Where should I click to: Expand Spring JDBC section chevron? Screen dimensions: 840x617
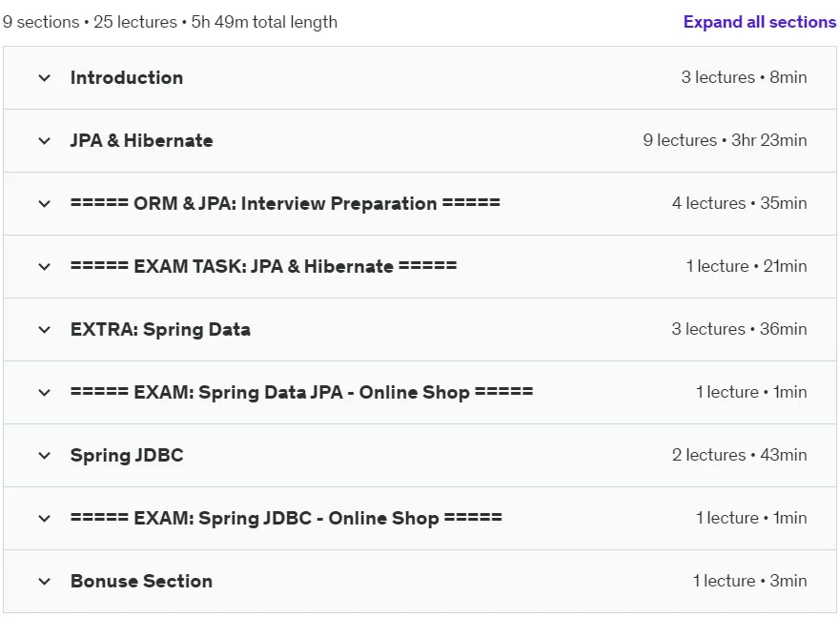coord(45,456)
